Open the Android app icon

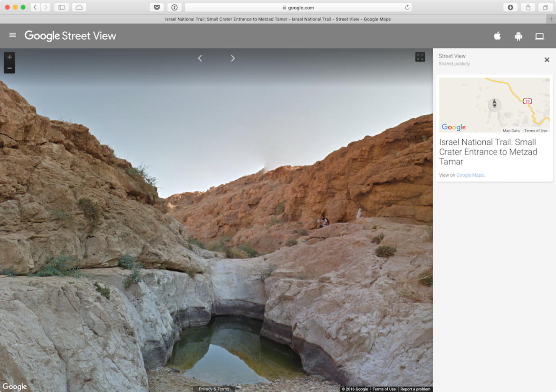(518, 36)
